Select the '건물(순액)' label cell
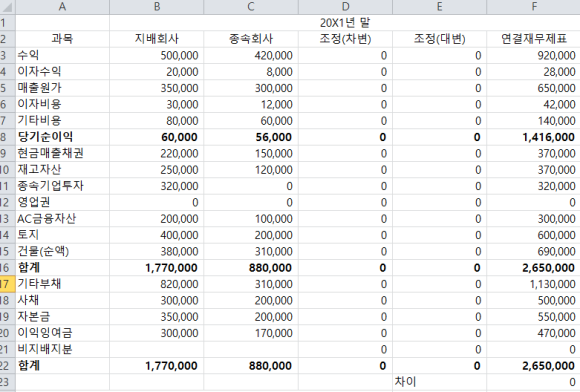The width and height of the screenshot is (580, 392). 62,251
